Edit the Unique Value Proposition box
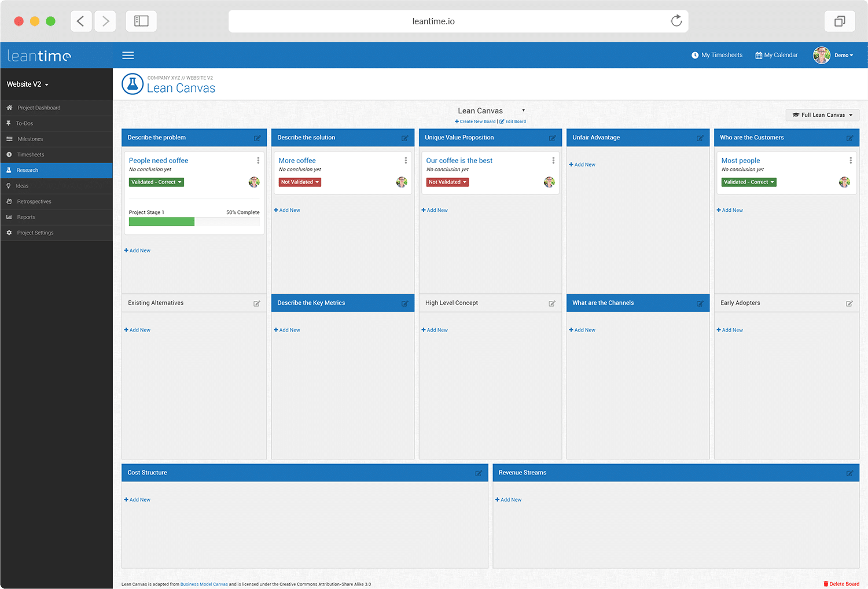This screenshot has height=589, width=868. click(x=553, y=138)
